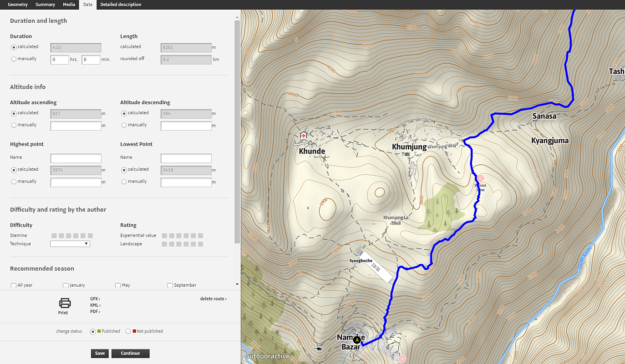Image resolution: width=625 pixels, height=364 pixels.
Task: Set fourth Experiential value rating square
Action: pyautogui.click(x=186, y=236)
